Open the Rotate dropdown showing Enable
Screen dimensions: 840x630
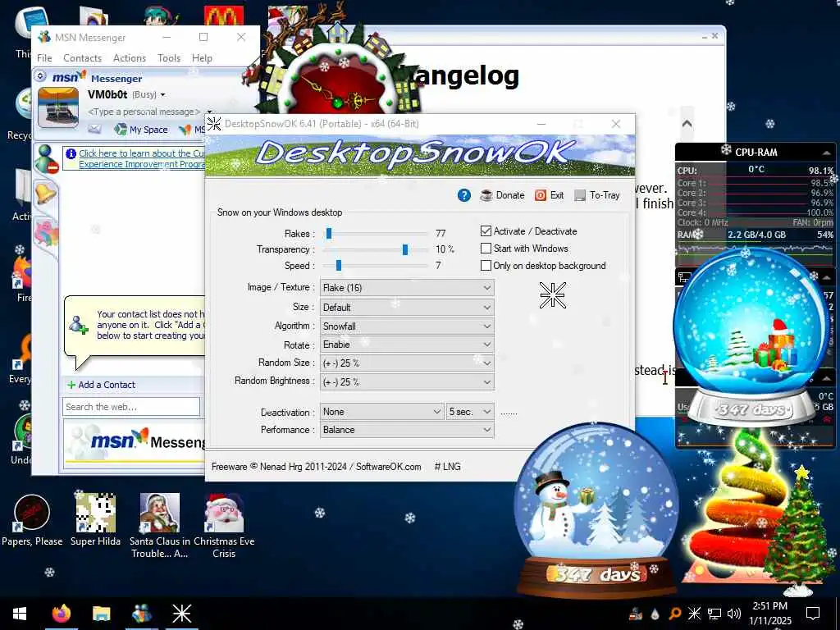click(407, 345)
